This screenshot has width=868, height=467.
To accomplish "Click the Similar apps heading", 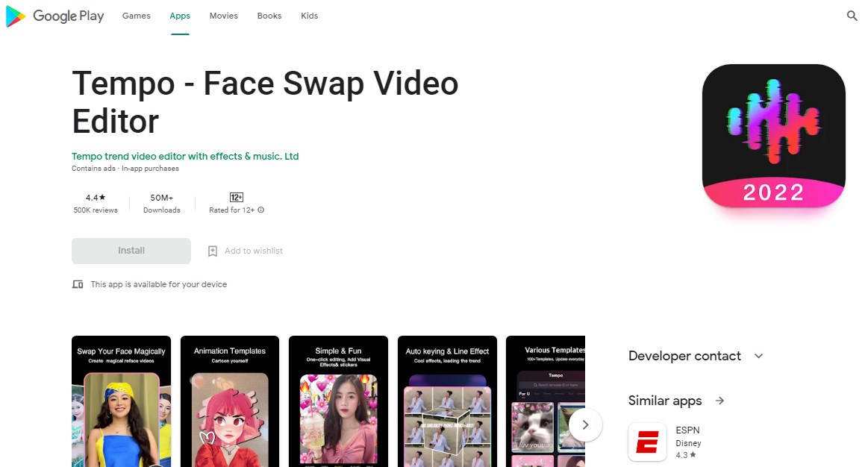I will 665,401.
